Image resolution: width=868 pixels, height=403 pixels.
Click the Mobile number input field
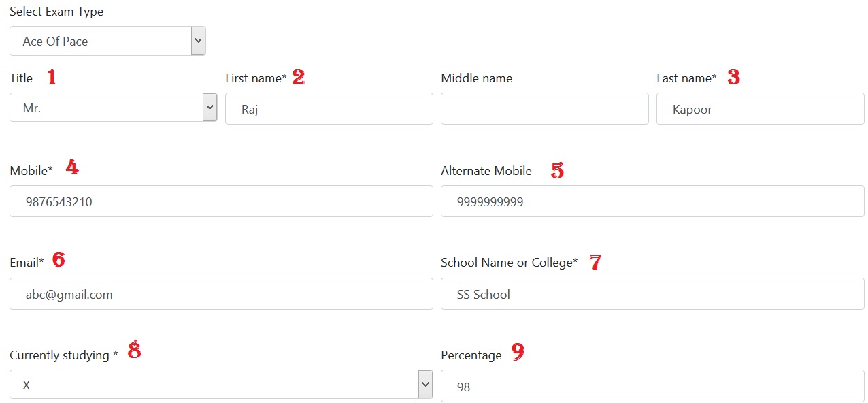pyautogui.click(x=221, y=201)
